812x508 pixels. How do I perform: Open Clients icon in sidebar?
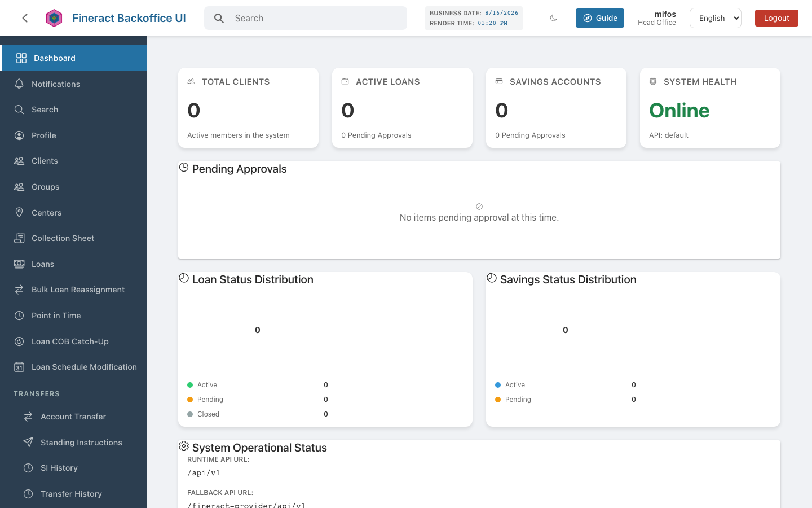(x=19, y=161)
